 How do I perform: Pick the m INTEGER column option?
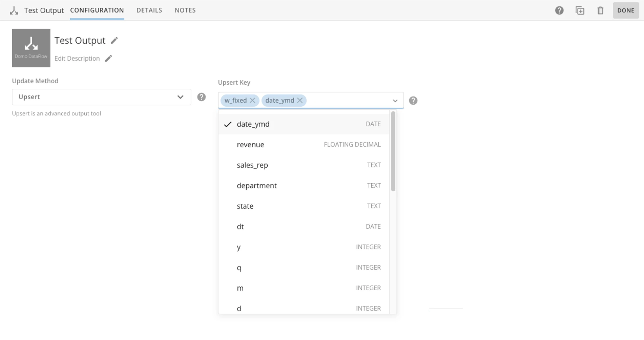304,288
